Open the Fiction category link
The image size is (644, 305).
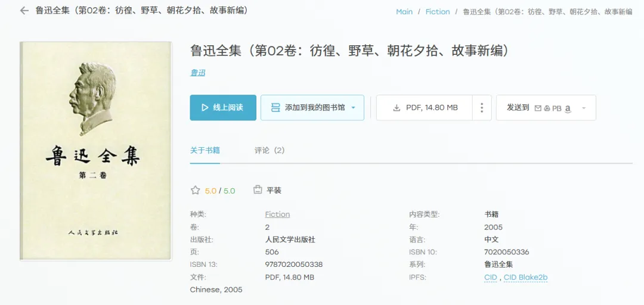[277, 214]
